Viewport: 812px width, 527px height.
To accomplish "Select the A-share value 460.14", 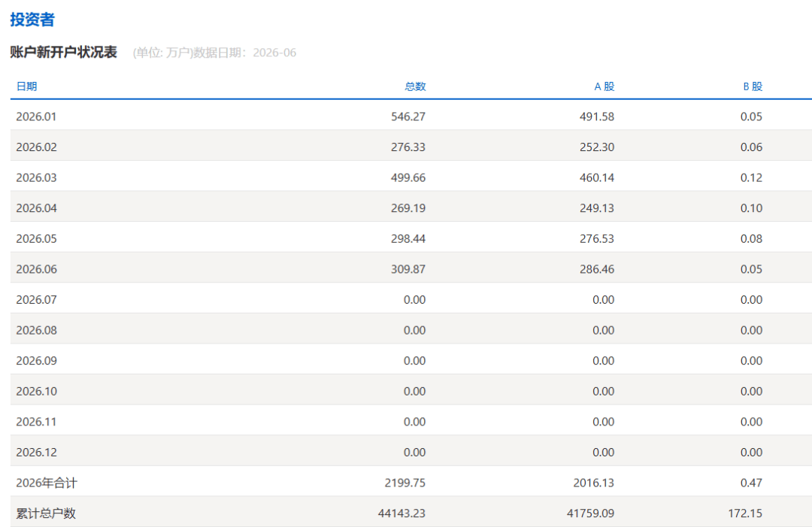I will [596, 177].
